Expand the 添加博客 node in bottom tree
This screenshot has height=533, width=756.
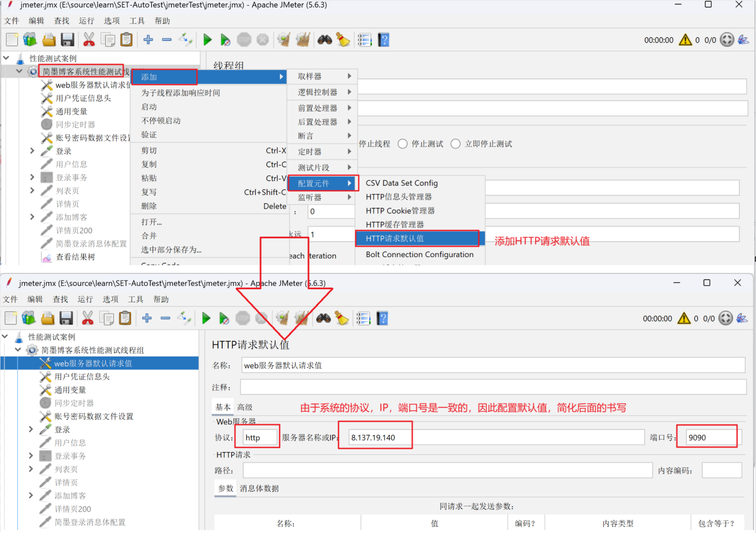31,495
